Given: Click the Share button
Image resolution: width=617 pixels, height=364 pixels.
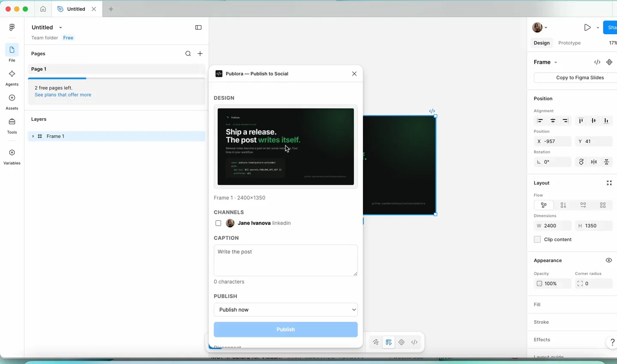Looking at the screenshot, I should click(610, 27).
